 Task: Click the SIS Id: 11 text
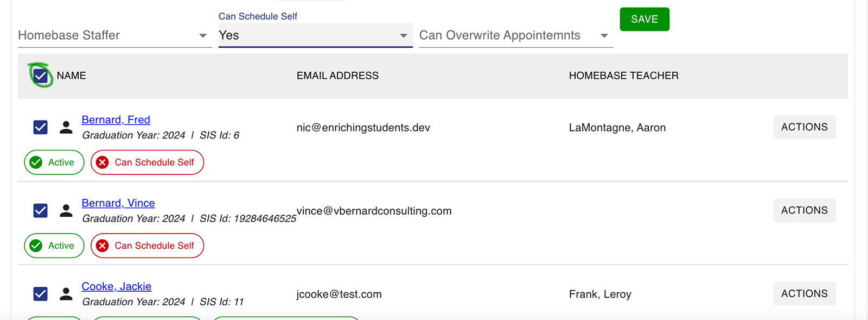(222, 302)
